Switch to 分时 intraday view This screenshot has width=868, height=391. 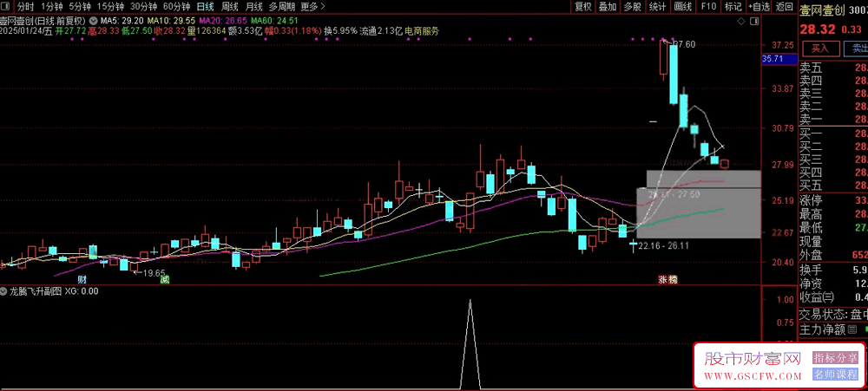click(x=25, y=7)
